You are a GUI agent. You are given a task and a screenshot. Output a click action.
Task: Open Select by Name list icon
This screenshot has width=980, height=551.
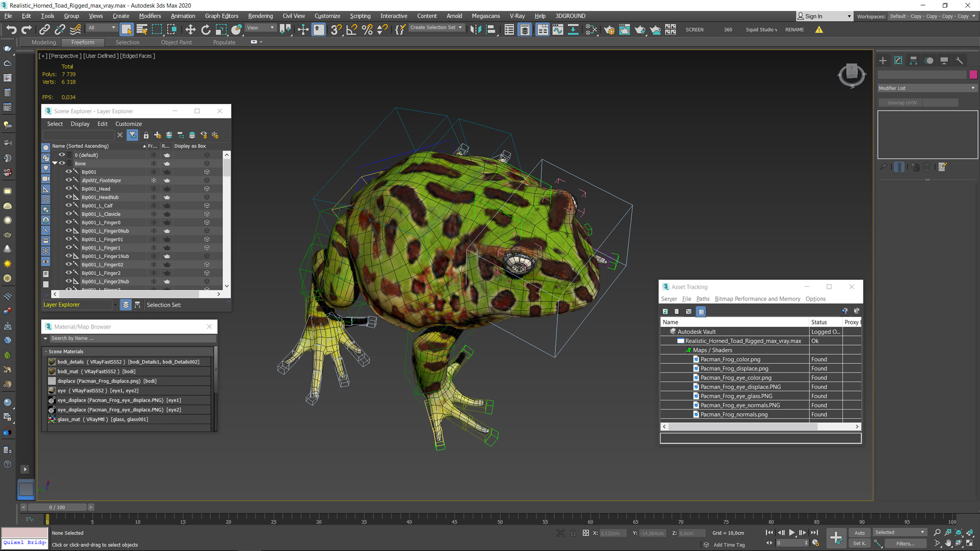click(x=142, y=30)
